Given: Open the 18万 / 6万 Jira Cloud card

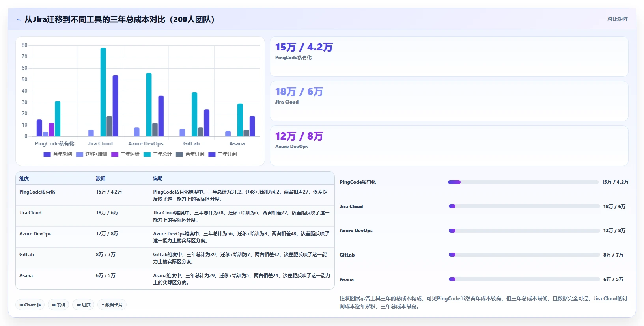Looking at the screenshot, I should 449,101.
